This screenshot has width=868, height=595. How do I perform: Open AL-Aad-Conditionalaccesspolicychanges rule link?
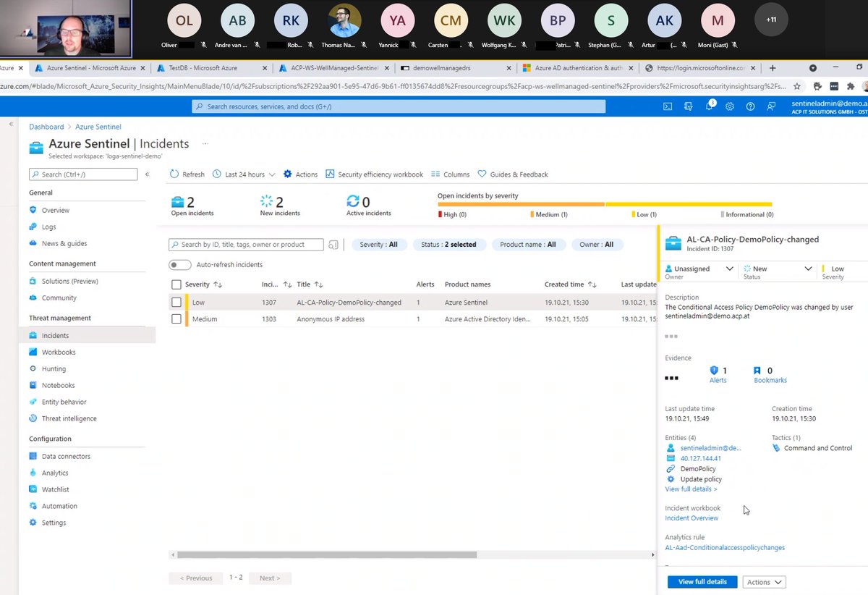tap(725, 548)
